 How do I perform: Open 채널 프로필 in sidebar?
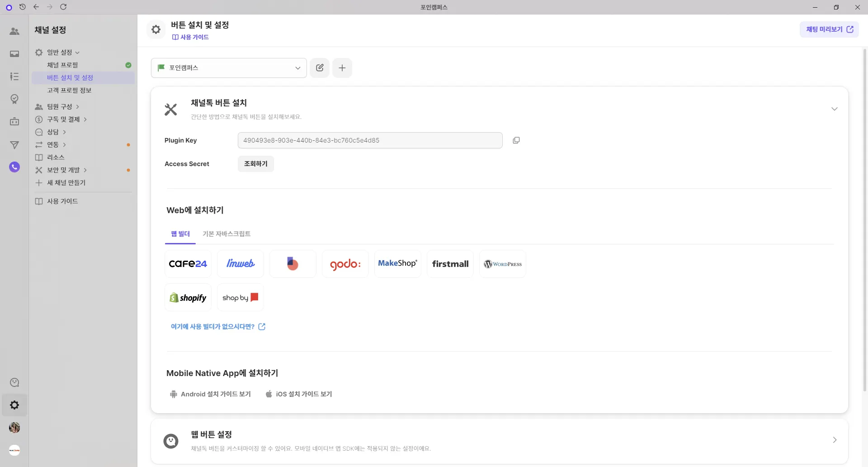click(83, 65)
